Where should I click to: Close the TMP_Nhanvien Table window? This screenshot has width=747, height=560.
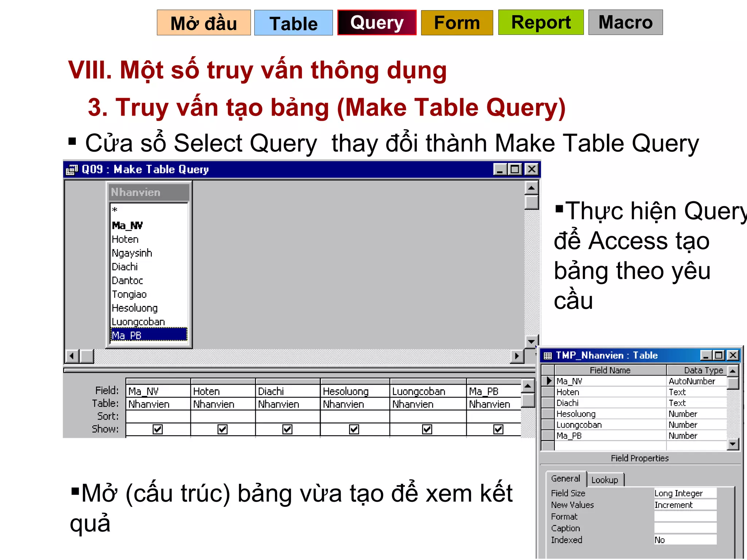pyautogui.click(x=732, y=355)
